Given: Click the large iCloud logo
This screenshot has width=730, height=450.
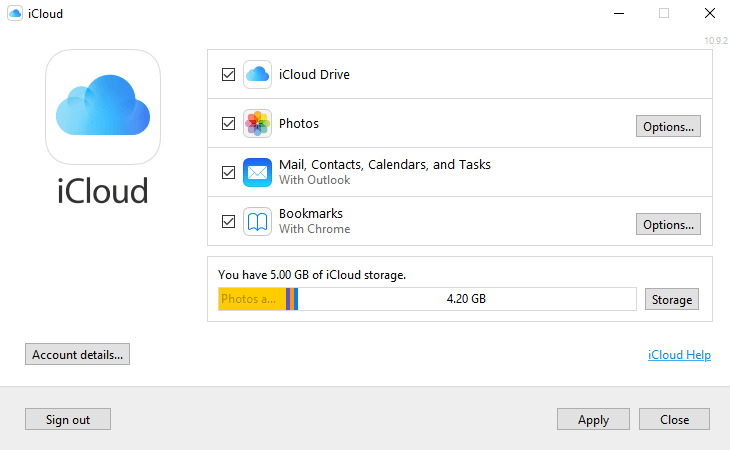Looking at the screenshot, I should [103, 107].
